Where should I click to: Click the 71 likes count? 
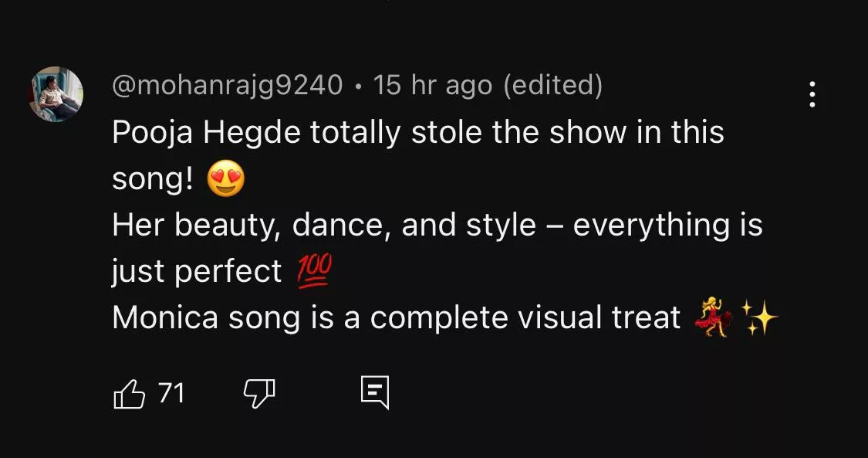tap(171, 393)
